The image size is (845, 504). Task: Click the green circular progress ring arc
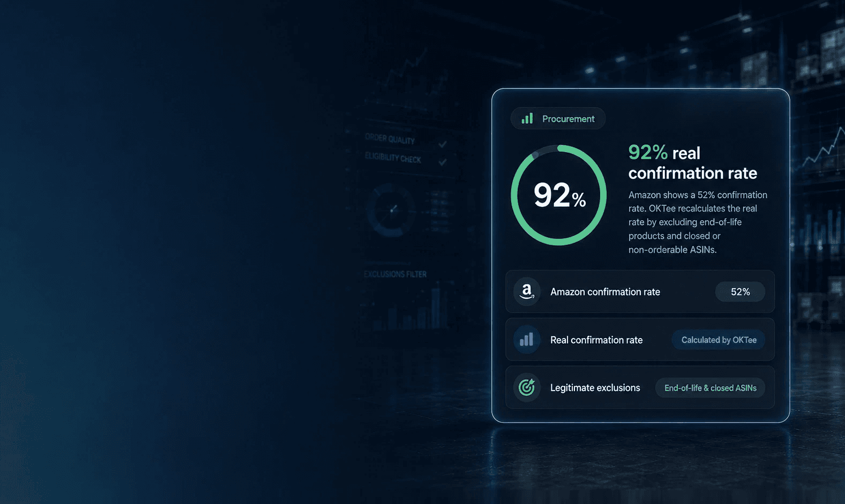coord(559,195)
